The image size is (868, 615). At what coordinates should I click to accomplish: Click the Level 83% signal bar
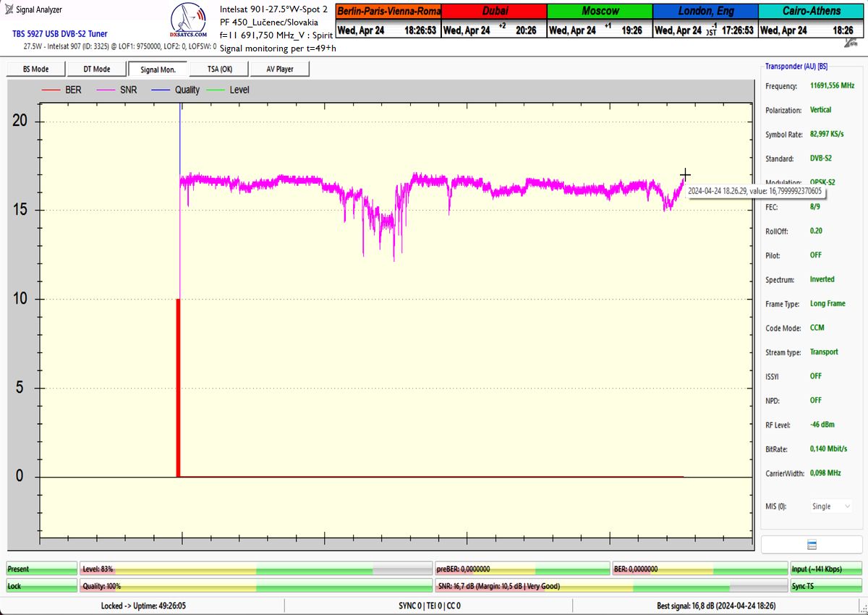pos(255,569)
